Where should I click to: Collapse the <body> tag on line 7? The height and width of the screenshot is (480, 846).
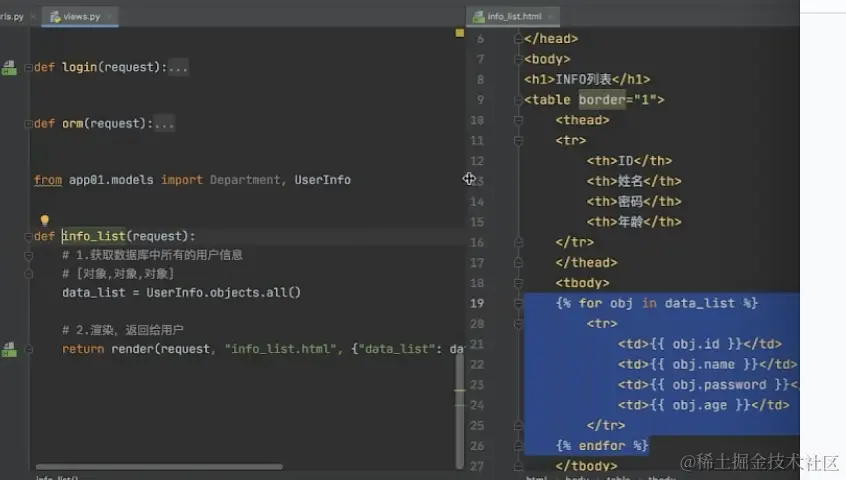click(518, 59)
